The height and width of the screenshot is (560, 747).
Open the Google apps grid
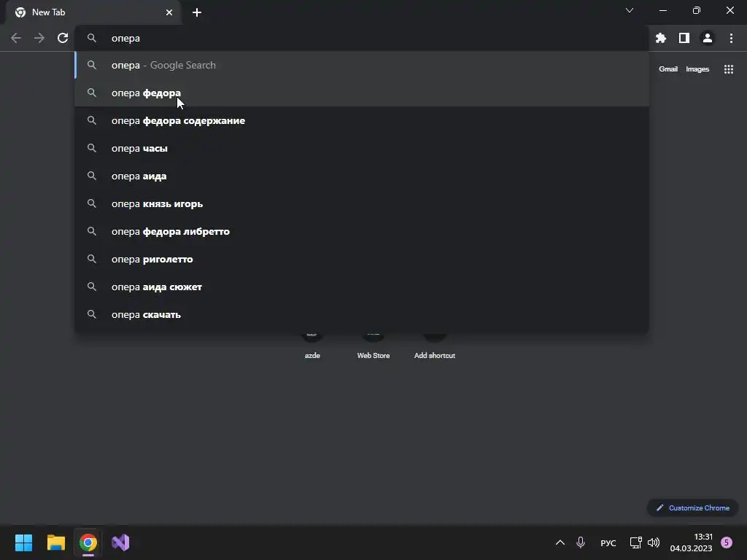[729, 69]
